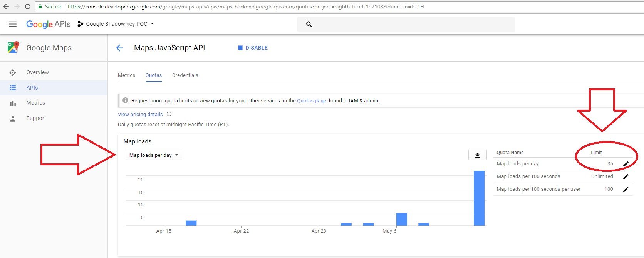The image size is (644, 258).
Task: Edit Map loads per 100 seconds per user limit
Action: (x=626, y=189)
